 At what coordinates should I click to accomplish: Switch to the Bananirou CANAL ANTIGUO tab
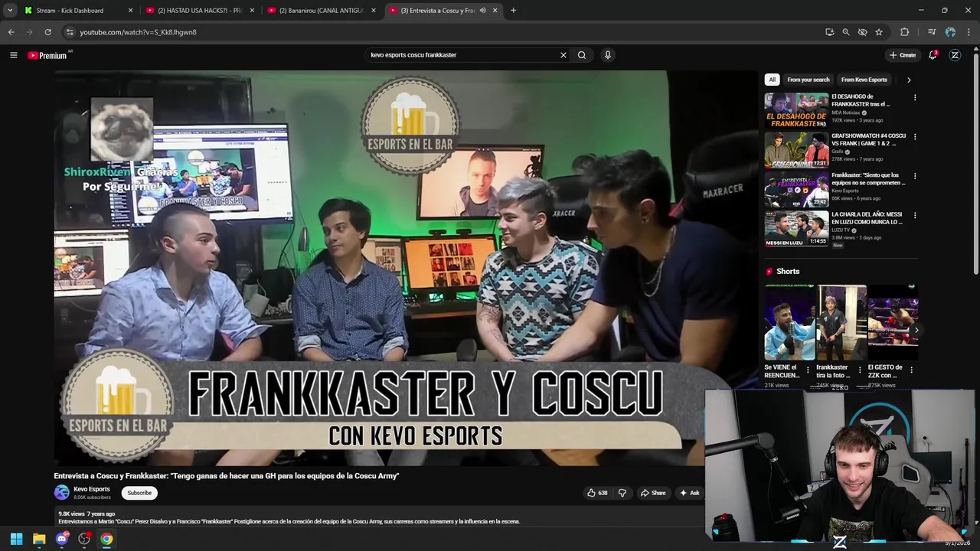point(322,11)
